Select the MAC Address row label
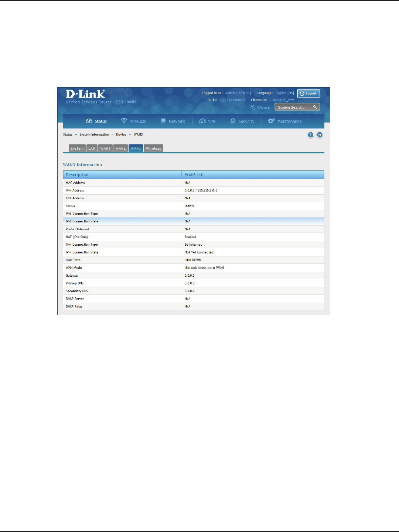The width and height of the screenshot is (399, 532). 75,183
